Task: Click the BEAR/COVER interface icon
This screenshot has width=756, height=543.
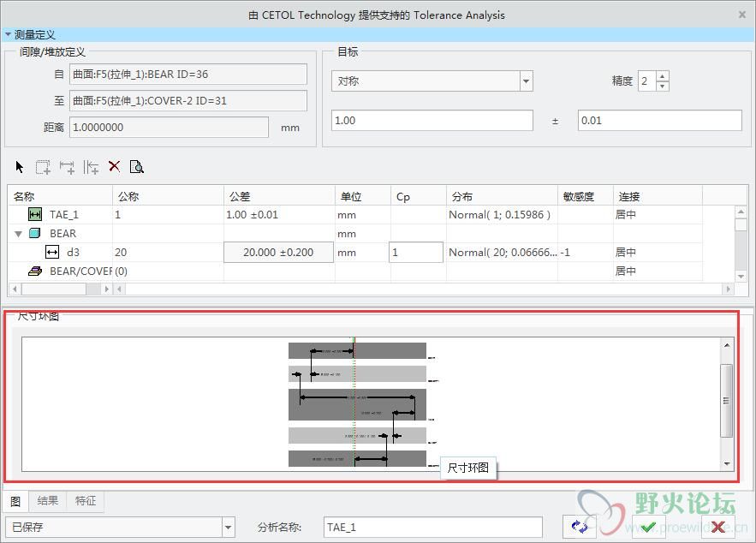Action: 35,271
